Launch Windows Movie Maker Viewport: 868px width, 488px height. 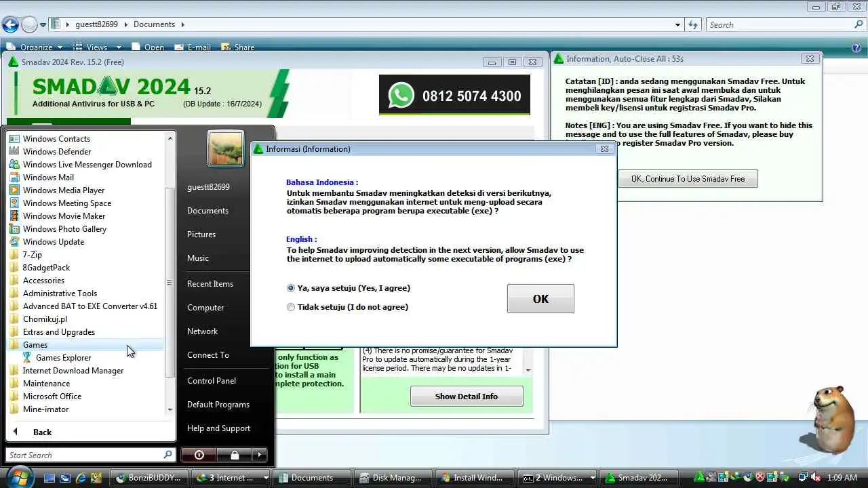[85, 216]
